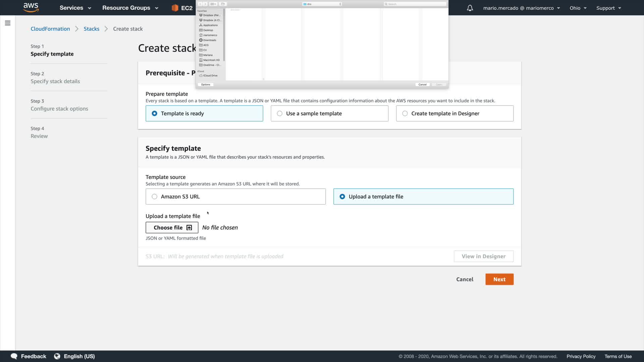Viewport: 644px width, 362px height.
Task: Open Downloads in file dialog sidebar
Action: pyautogui.click(x=209, y=40)
